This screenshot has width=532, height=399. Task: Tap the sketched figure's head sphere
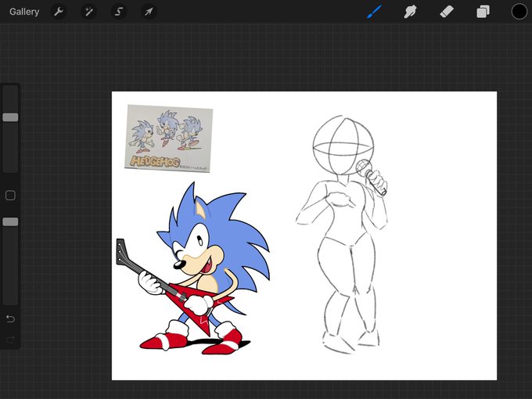[x=343, y=146]
